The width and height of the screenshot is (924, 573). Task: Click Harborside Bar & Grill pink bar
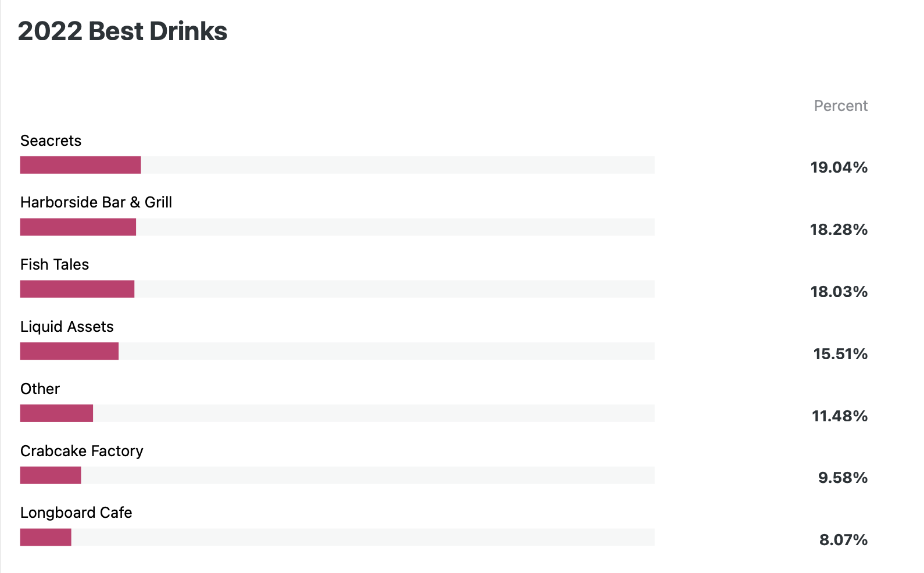point(78,227)
